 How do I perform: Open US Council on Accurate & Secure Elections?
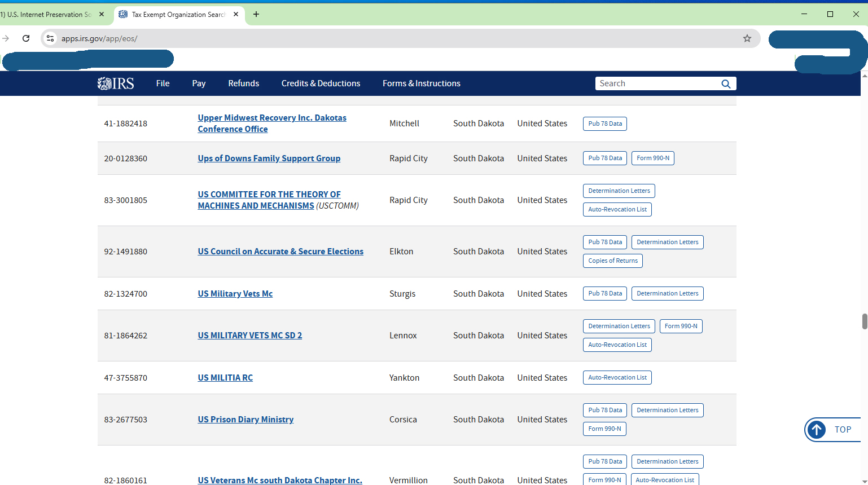[x=280, y=252]
